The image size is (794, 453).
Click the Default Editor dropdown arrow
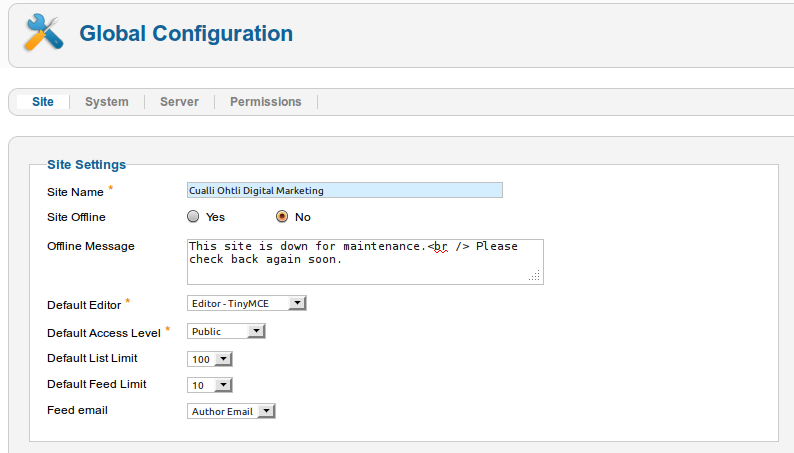(x=297, y=303)
